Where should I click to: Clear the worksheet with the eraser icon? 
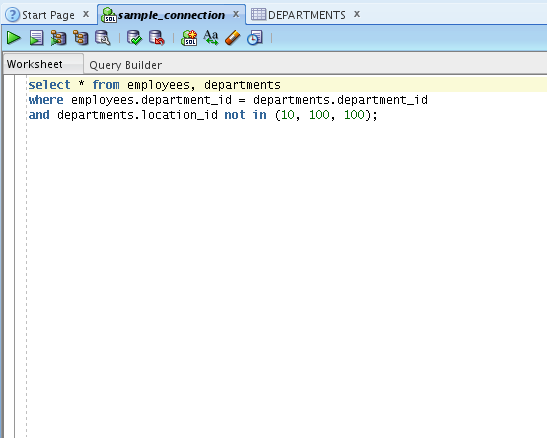tap(233, 38)
